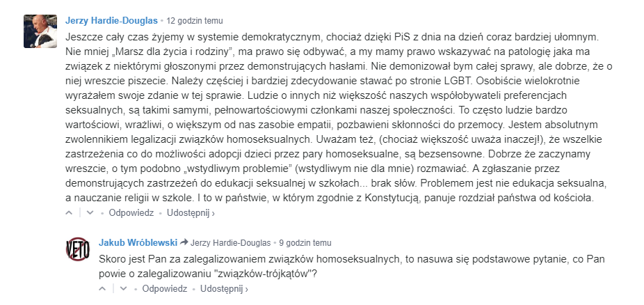Open Jakub Wróblewski's profile name link
The image size is (644, 305).
[x=138, y=243]
